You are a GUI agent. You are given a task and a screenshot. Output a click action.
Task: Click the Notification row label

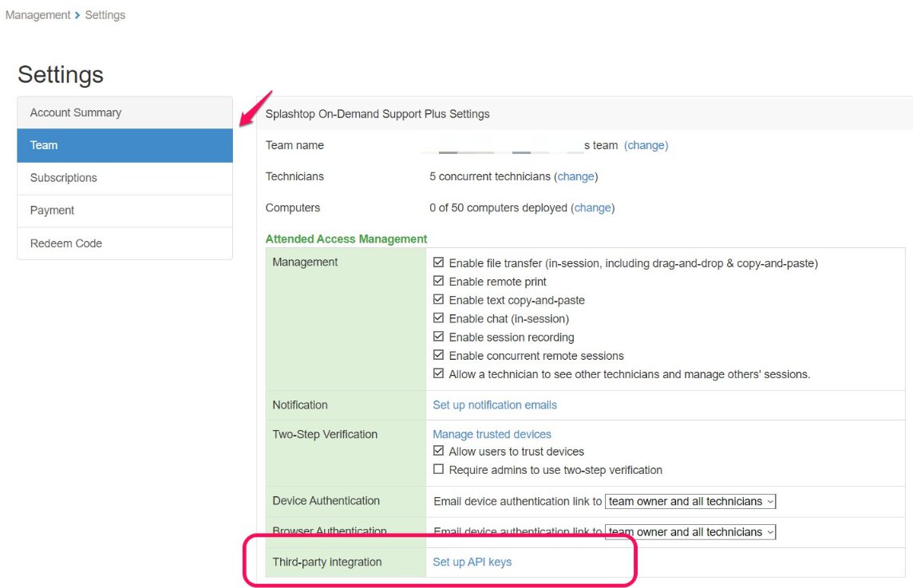(x=300, y=405)
